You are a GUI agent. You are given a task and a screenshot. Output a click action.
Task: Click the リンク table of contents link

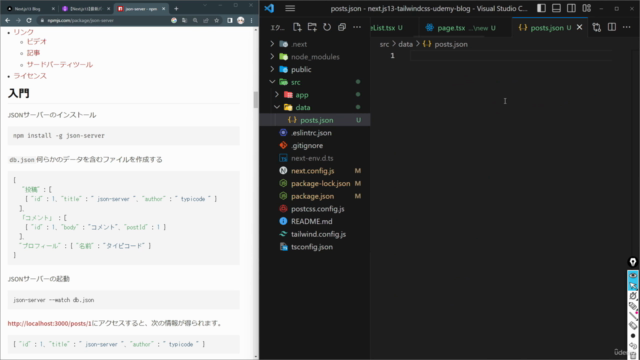pos(23,32)
